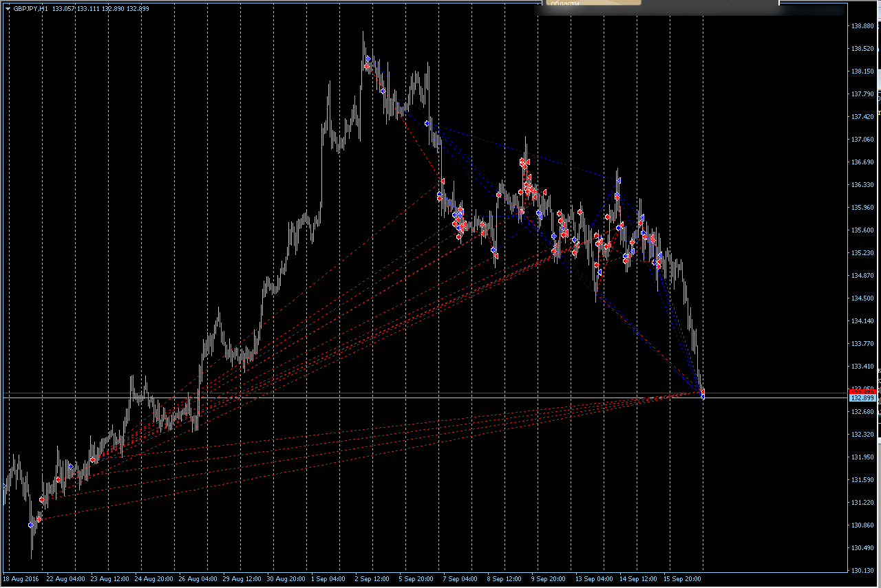Click the 29 Aug 12:00 time label

point(242,579)
